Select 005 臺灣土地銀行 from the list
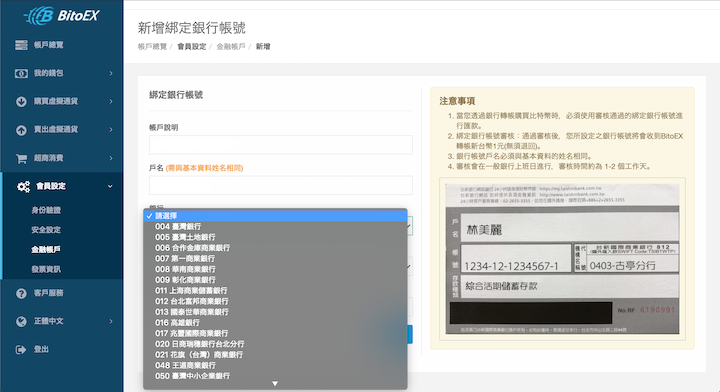 coord(275,237)
